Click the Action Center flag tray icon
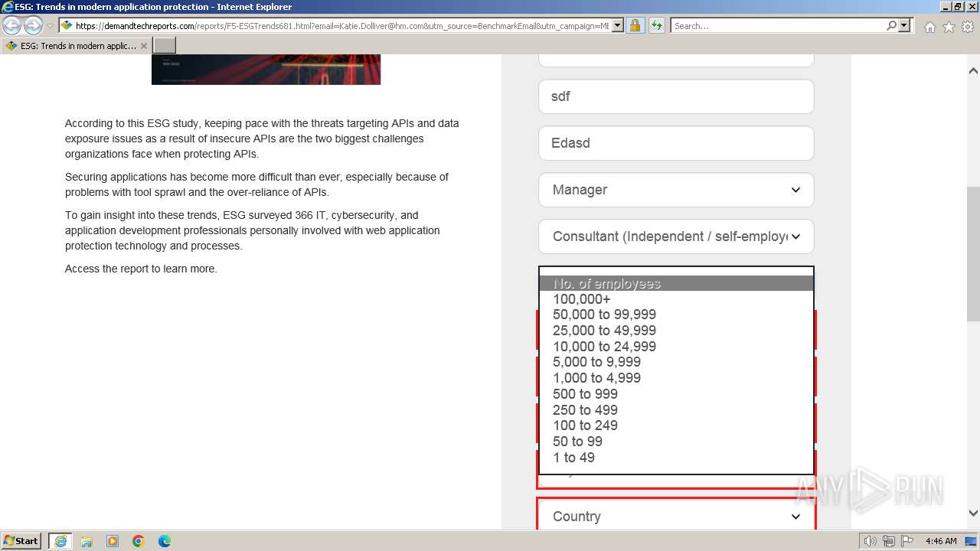980x551 pixels. point(907,541)
